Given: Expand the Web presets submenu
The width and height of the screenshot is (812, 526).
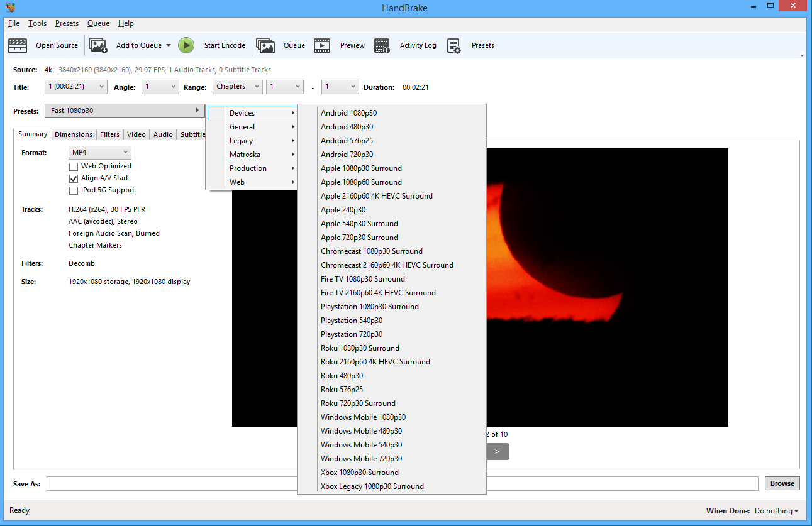Looking at the screenshot, I should (x=252, y=182).
